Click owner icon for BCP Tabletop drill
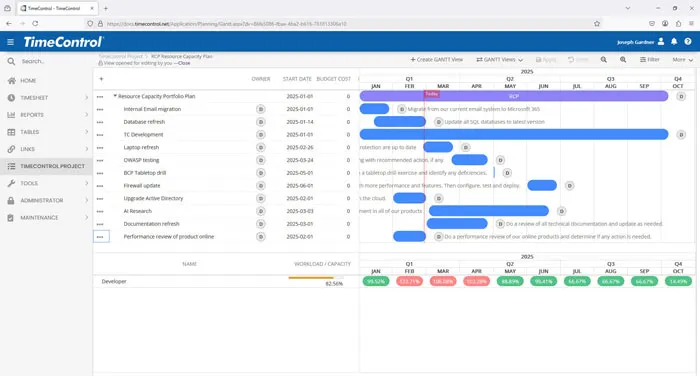Image resolution: width=700 pixels, height=376 pixels. pos(261,173)
